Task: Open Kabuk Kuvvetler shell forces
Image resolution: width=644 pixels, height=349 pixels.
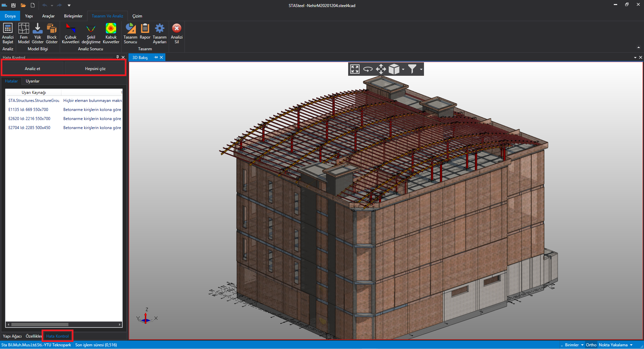Action: click(x=111, y=33)
